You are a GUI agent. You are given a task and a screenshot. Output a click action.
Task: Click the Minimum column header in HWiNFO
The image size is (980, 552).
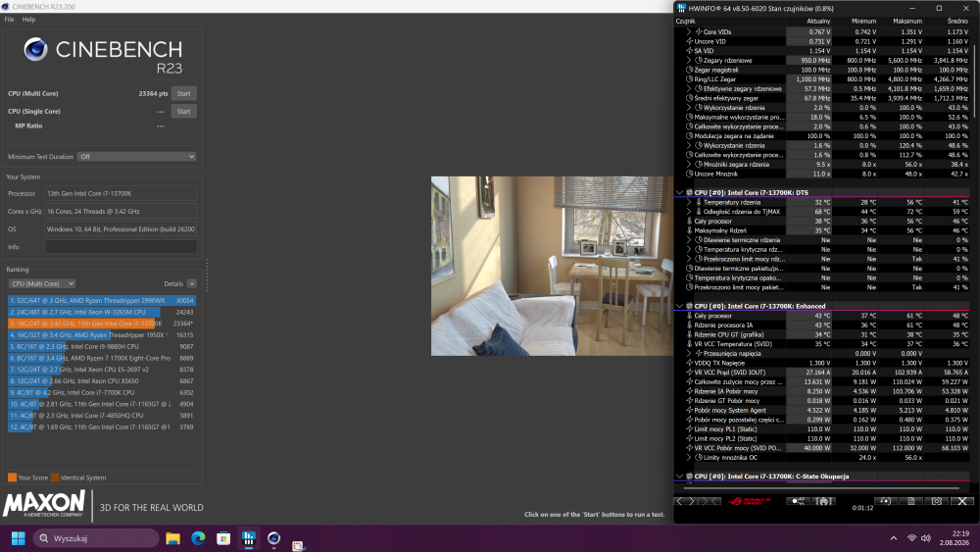pos(863,22)
